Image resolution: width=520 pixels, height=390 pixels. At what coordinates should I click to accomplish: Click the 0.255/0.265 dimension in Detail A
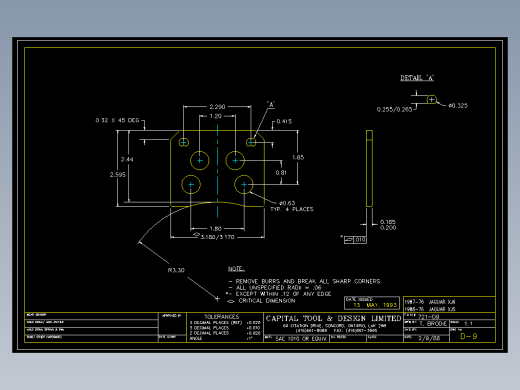click(394, 109)
